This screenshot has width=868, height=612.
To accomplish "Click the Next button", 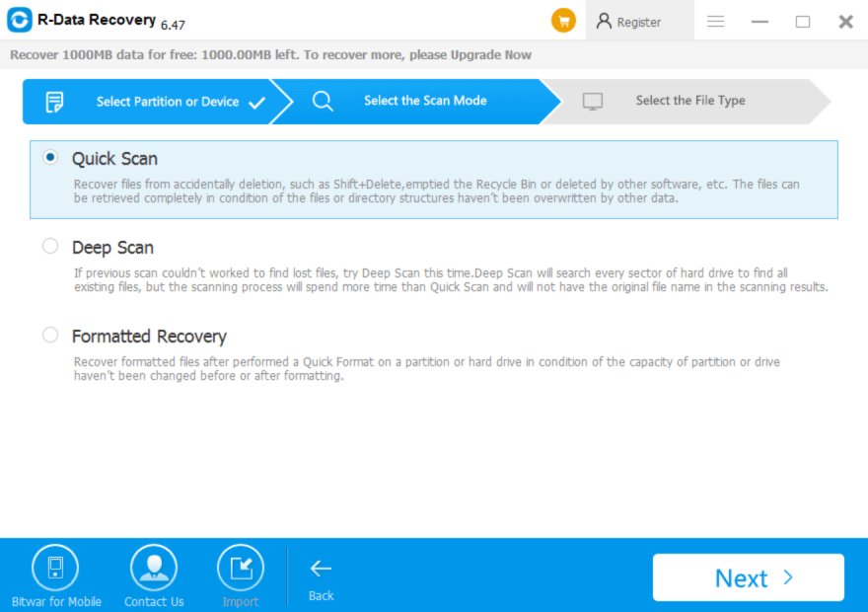I will [x=749, y=577].
